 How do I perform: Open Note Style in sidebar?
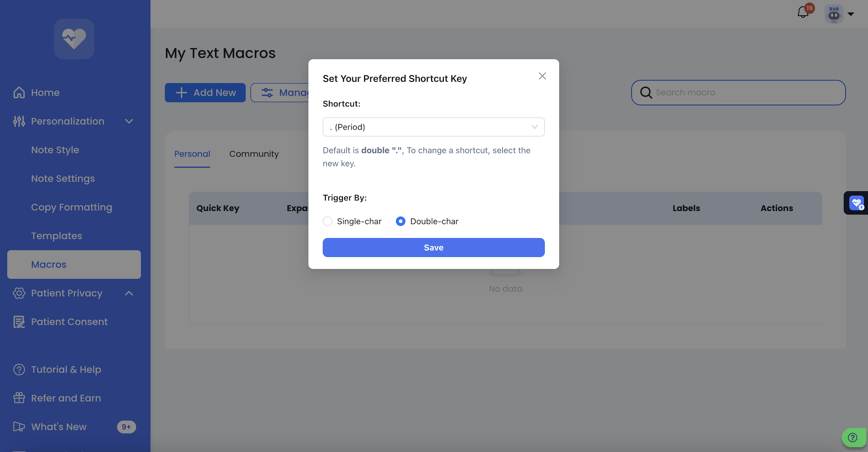55,150
